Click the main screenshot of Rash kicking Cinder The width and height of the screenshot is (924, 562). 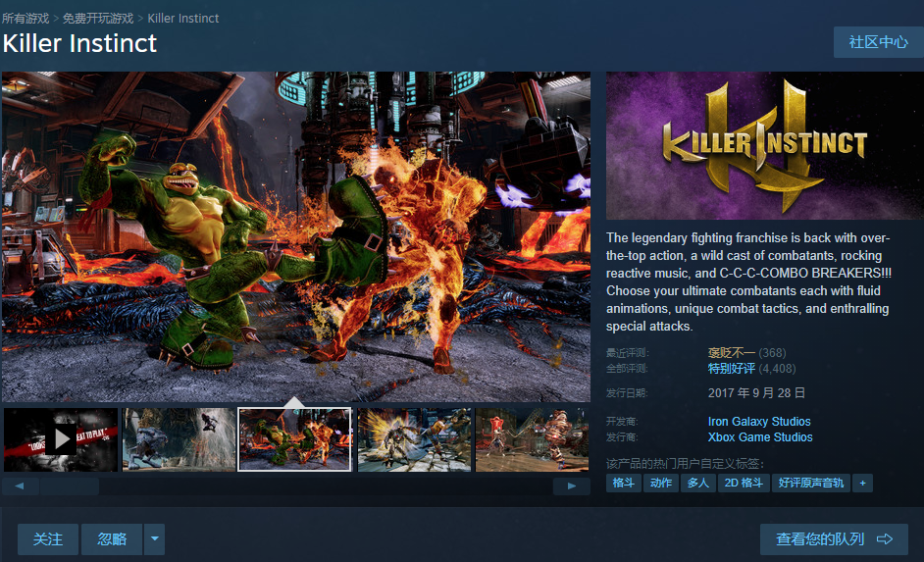coord(296,236)
